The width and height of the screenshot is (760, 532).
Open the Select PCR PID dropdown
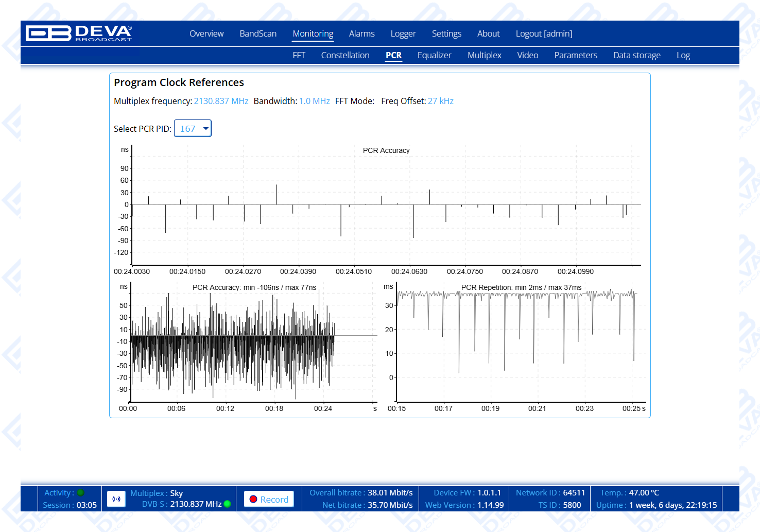(193, 129)
